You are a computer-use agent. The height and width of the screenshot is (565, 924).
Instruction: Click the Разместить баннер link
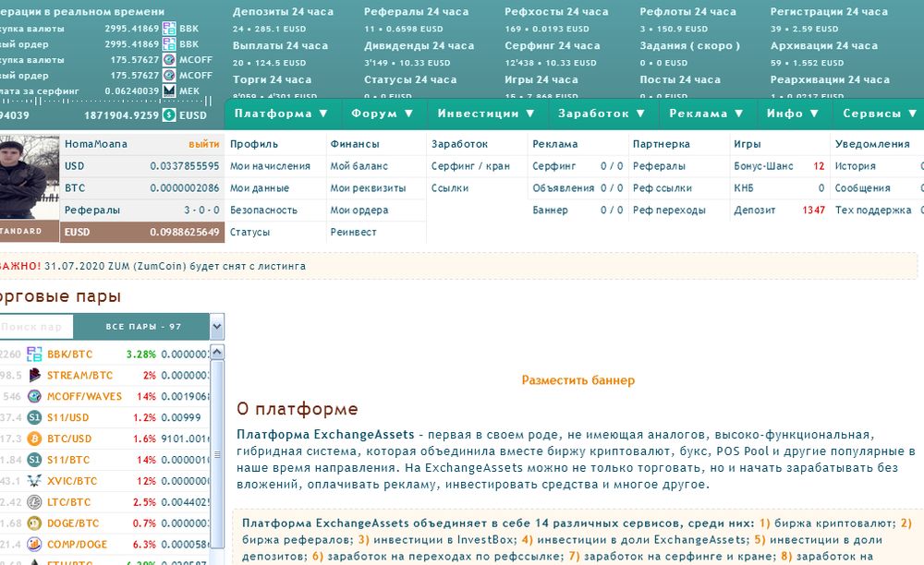[578, 380]
